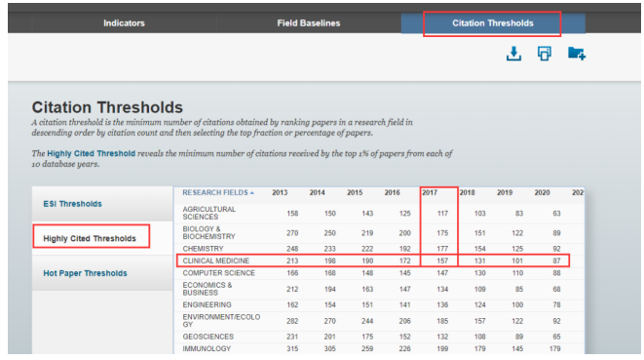
Task: Click the 2018 column header
Action: pyautogui.click(x=467, y=192)
